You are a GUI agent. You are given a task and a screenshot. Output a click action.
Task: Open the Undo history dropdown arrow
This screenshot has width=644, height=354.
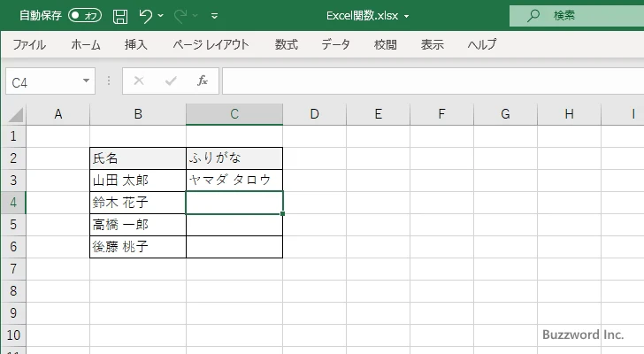[x=162, y=17]
